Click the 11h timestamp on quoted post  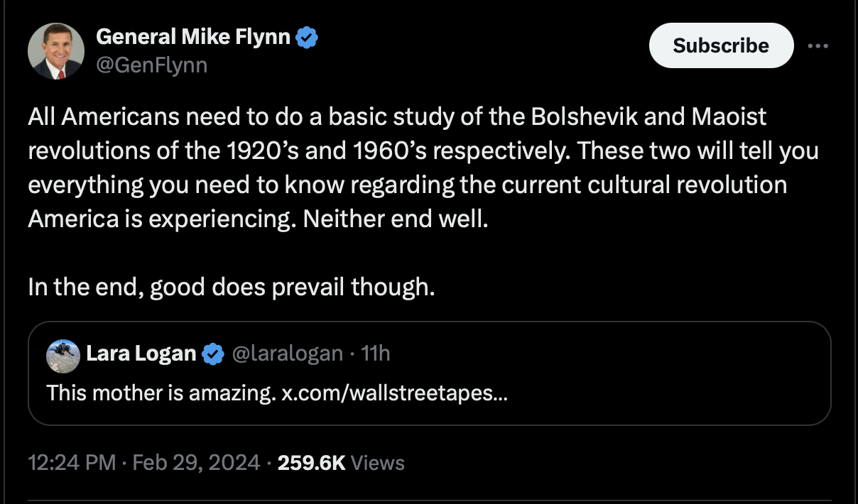click(376, 353)
